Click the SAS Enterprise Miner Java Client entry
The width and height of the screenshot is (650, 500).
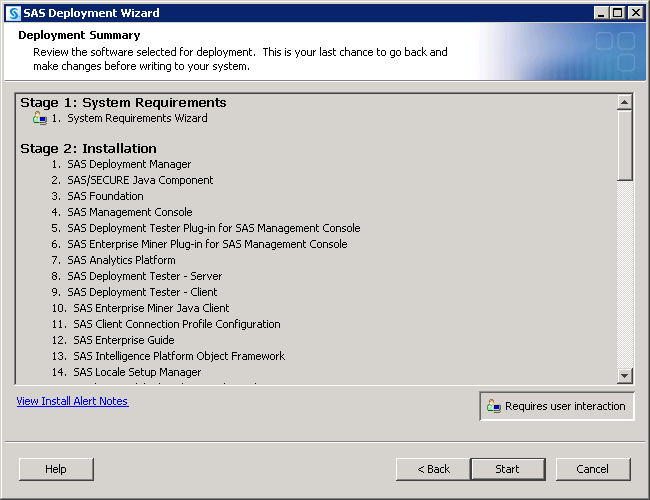[x=151, y=308]
